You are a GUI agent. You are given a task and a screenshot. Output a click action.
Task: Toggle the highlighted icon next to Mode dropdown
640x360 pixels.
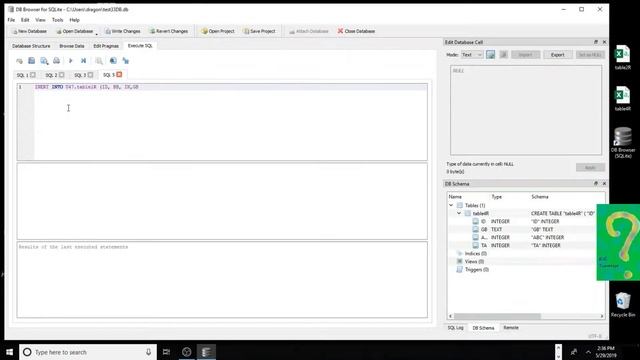[491, 55]
